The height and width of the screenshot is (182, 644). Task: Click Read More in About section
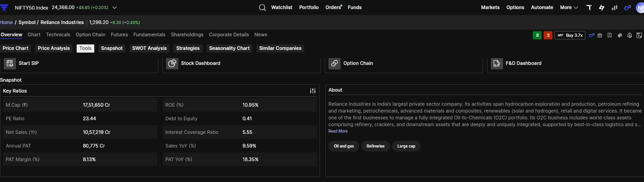click(338, 131)
